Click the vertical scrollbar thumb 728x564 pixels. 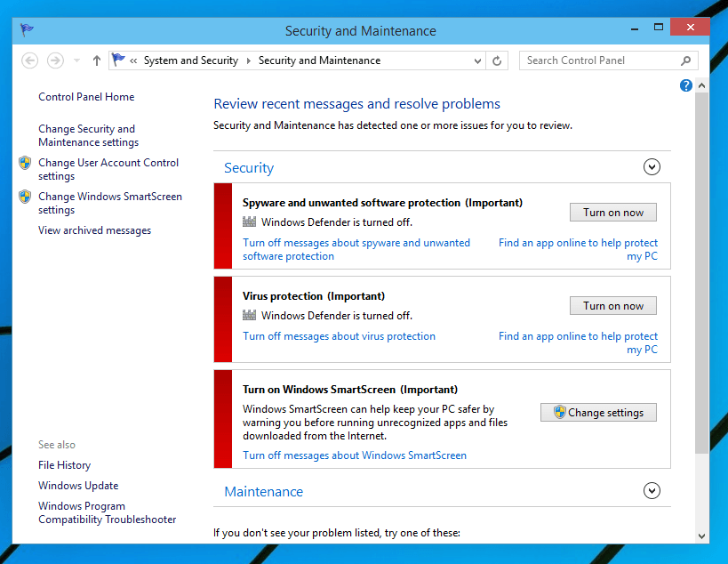[x=701, y=273]
